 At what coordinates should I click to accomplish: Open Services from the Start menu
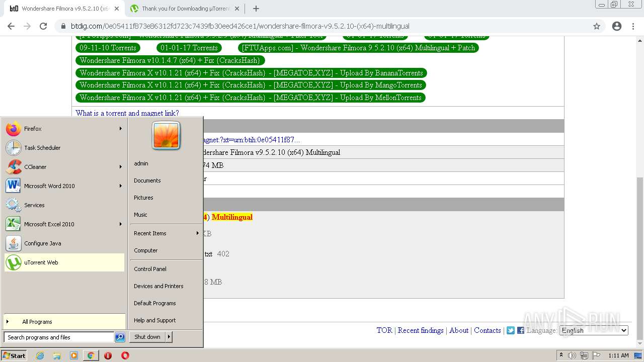point(63,205)
